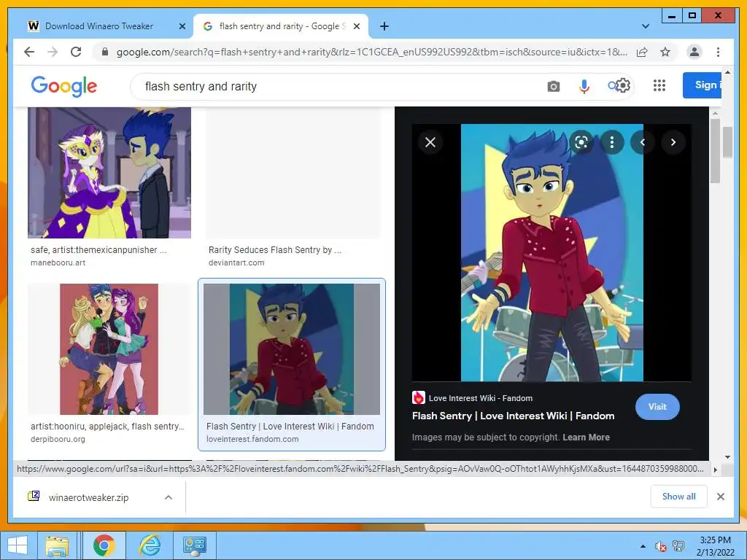Open the blank Rarity Seduces Flash Sentry thumbnail

point(293,172)
